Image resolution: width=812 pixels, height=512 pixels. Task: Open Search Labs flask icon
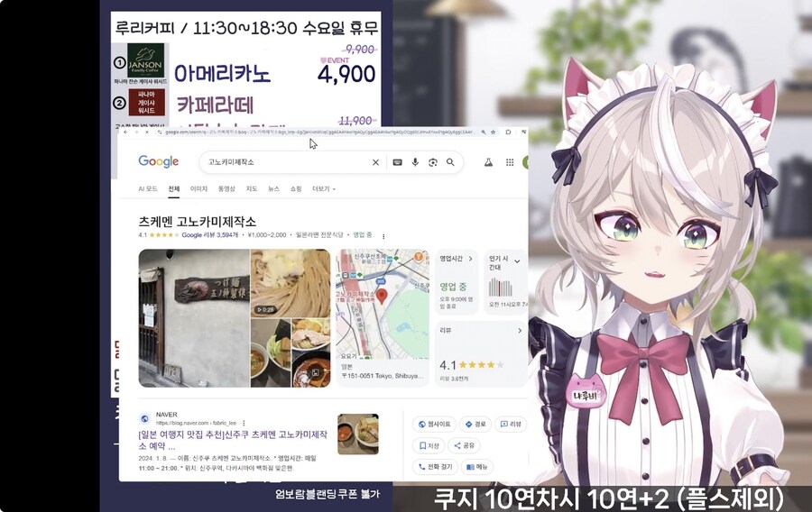(x=488, y=162)
